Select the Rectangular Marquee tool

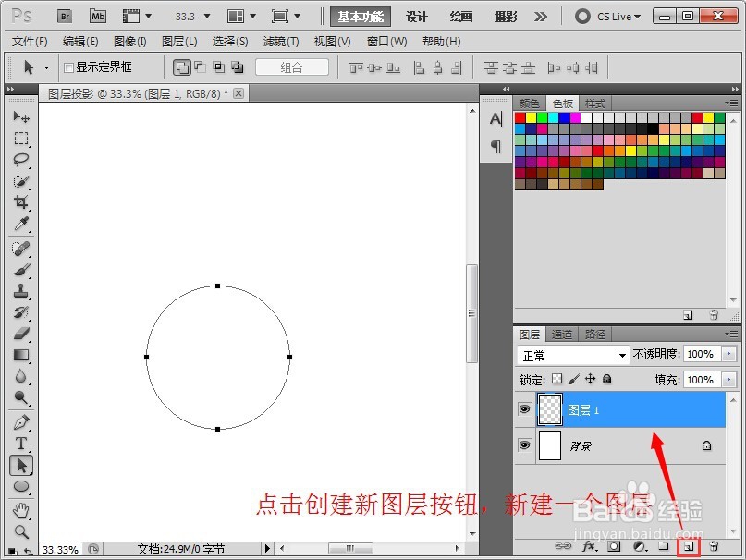tap(21, 139)
